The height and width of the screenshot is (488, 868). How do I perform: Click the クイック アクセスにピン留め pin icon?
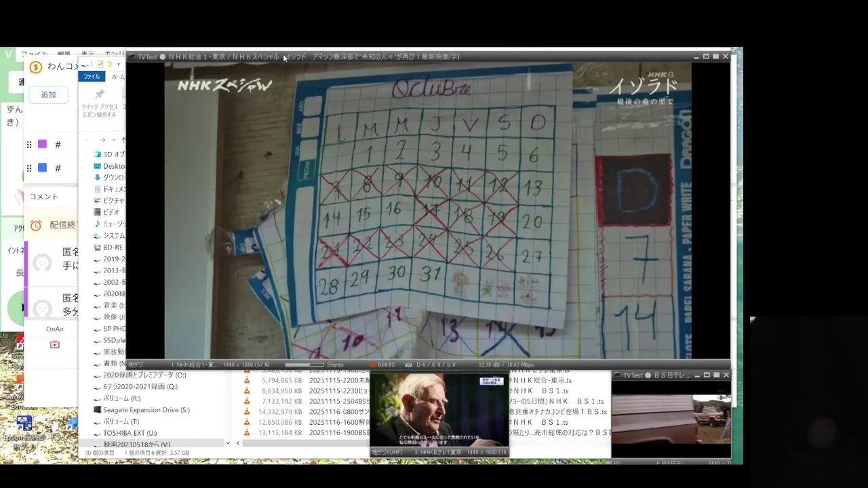pos(100,94)
